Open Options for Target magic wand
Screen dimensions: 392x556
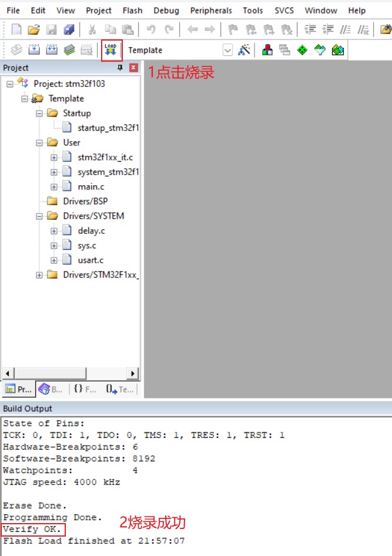pos(244,50)
